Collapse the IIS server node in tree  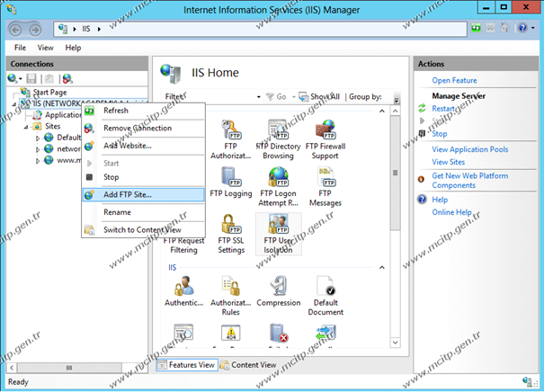13,104
